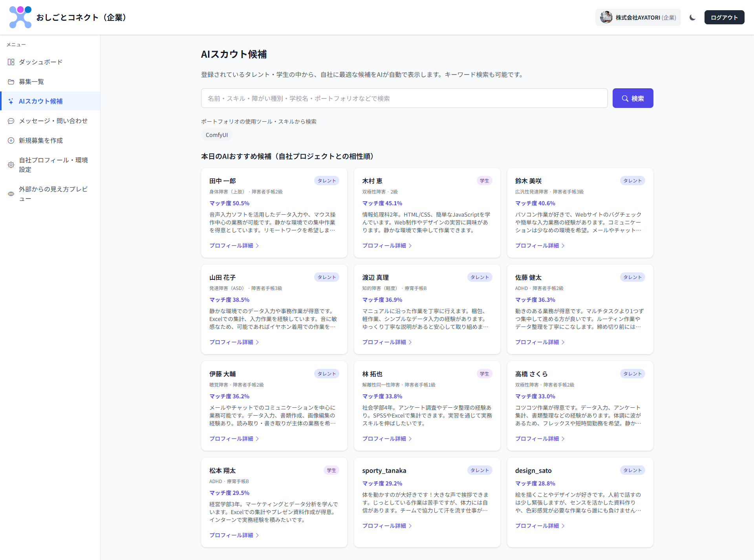Click the 学生 badge on 松本 翔太 card

(x=331, y=470)
